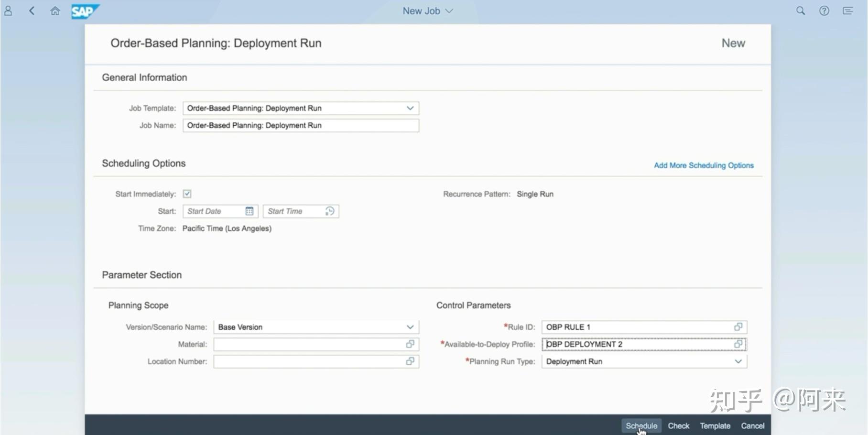The image size is (868, 435).
Task: Open the Planning Run Type dropdown
Action: click(x=739, y=361)
